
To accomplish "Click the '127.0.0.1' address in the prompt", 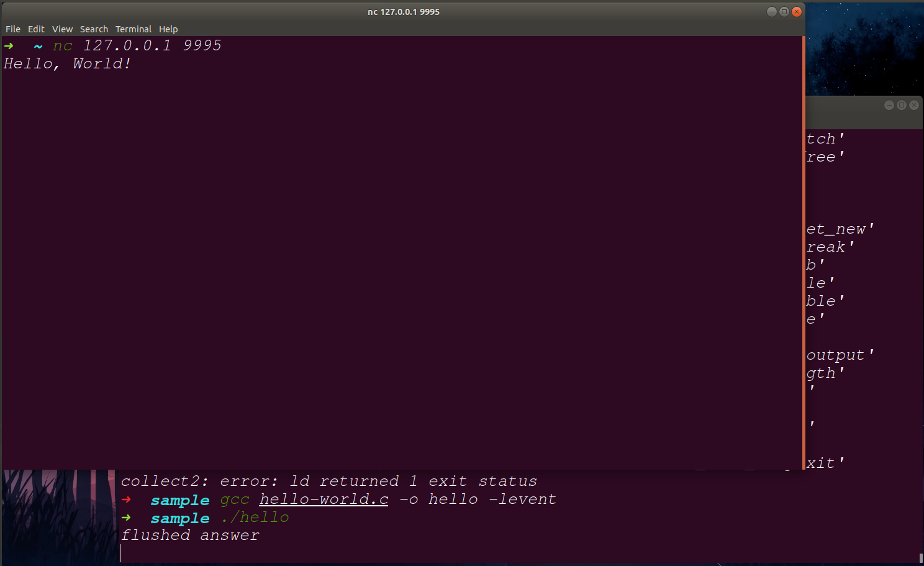I will point(127,45).
